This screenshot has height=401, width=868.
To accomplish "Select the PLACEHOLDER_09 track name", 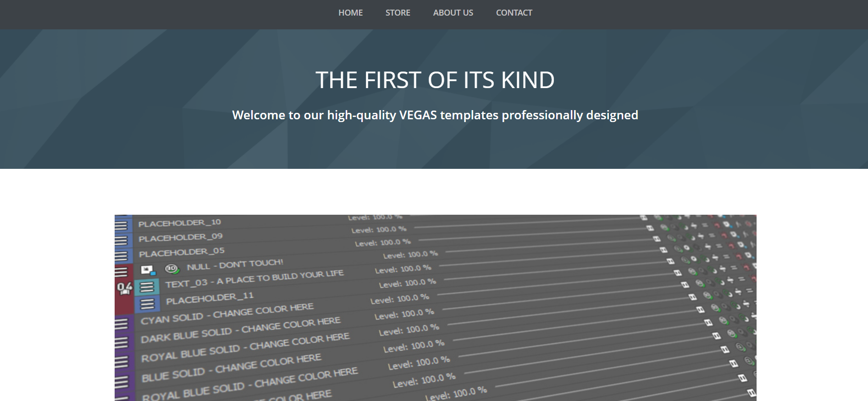I will [180, 238].
